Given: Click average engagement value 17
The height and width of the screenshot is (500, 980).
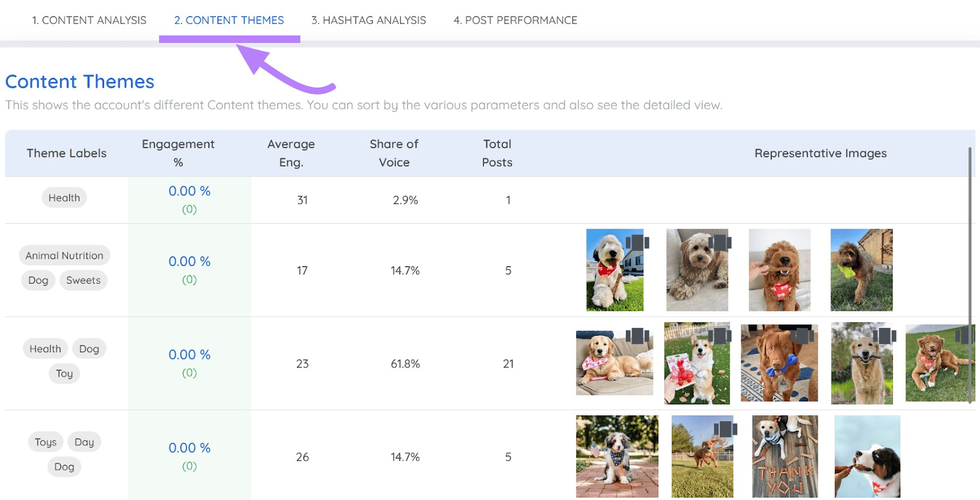Looking at the screenshot, I should coord(302,271).
